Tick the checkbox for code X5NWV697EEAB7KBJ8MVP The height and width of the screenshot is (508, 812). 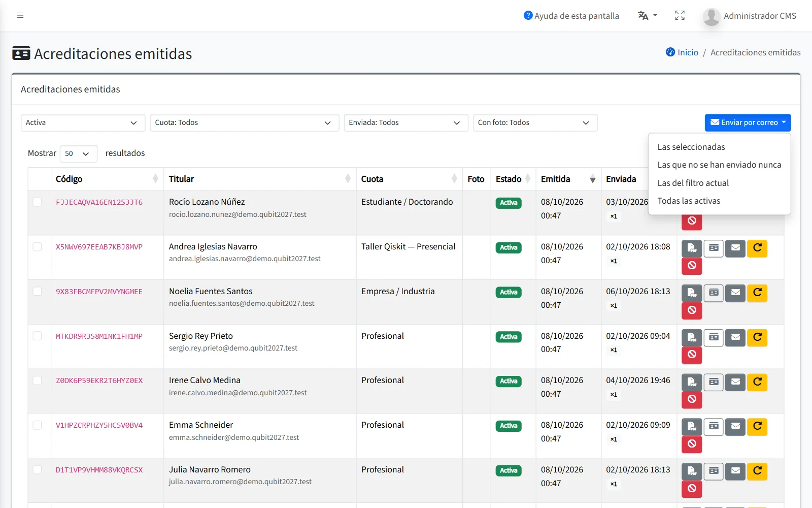tap(38, 247)
